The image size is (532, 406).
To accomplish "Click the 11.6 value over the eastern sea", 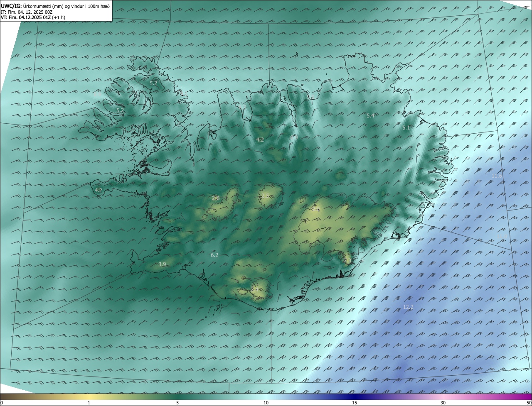I will click(497, 176).
